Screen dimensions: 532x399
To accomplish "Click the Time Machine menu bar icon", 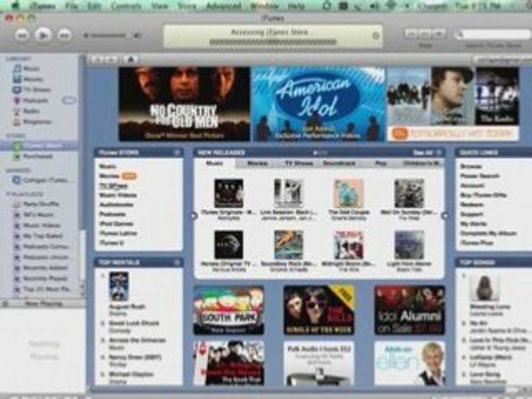I will (x=326, y=6).
